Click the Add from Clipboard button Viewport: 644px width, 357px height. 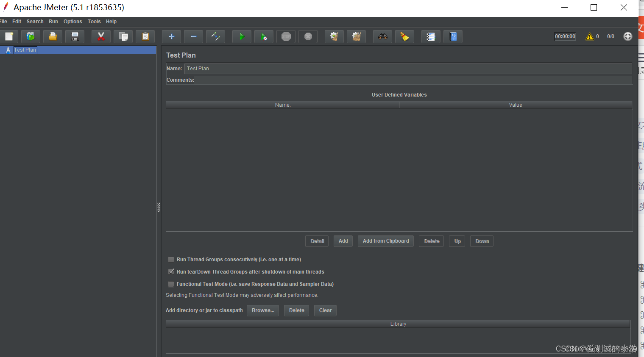(x=386, y=241)
